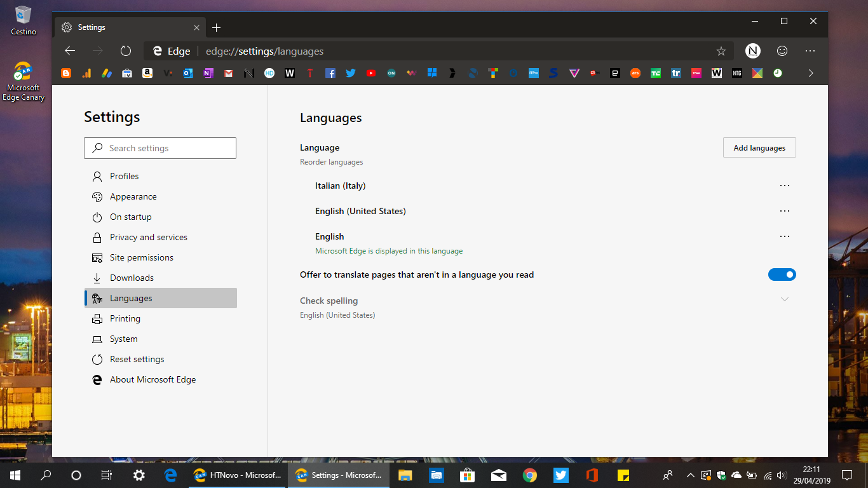Open the HTG bookmark
Image resolution: width=868 pixels, height=488 pixels.
(x=737, y=73)
